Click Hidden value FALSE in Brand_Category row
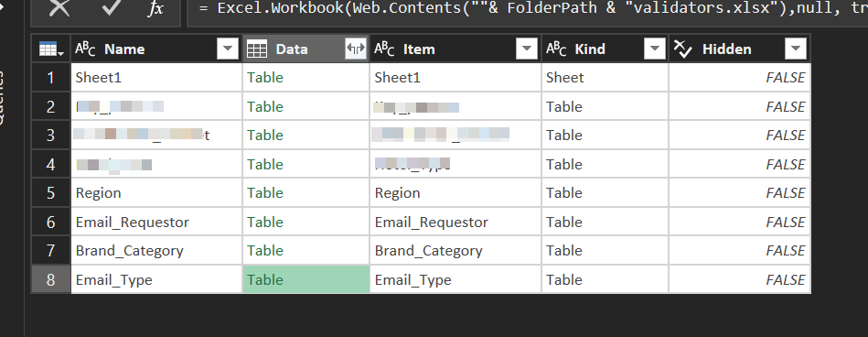This screenshot has height=337, width=868. click(x=786, y=251)
